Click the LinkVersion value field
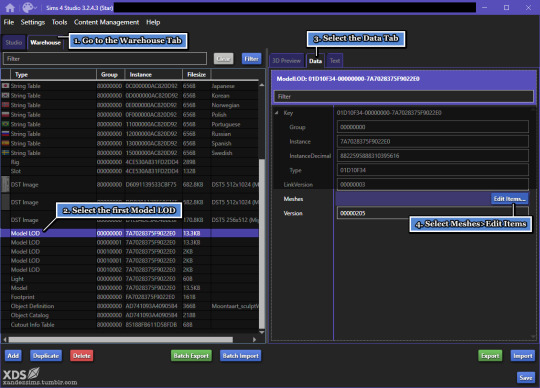This screenshot has height=388, width=540. [433, 184]
